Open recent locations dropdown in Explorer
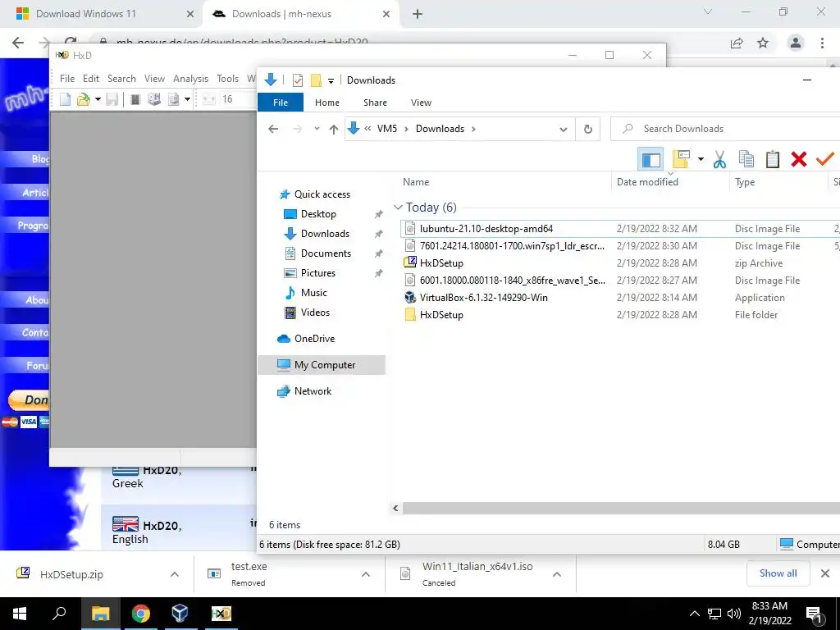 click(x=317, y=129)
